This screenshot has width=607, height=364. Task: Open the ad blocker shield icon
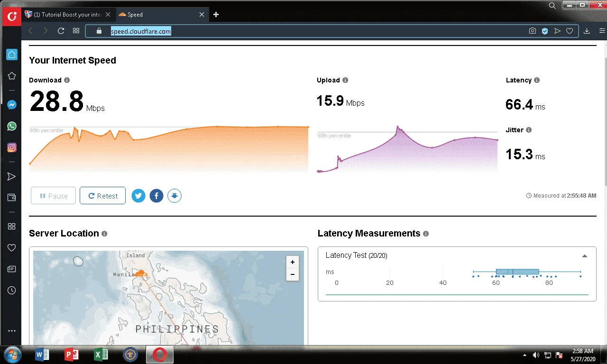click(x=545, y=31)
